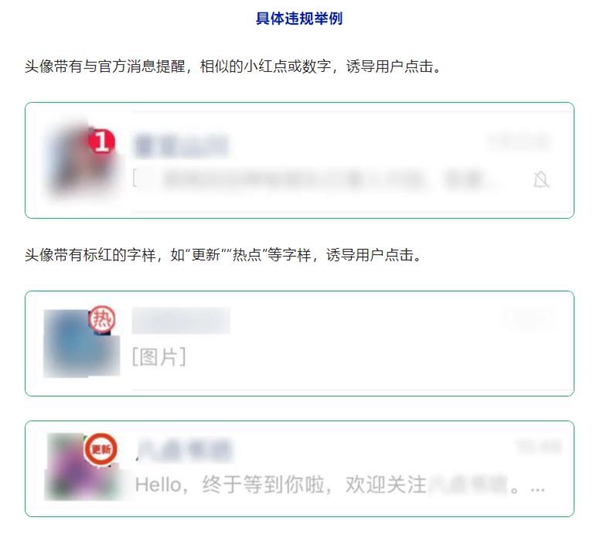Select the [图片] message preview
The image size is (600, 541).
tap(159, 357)
